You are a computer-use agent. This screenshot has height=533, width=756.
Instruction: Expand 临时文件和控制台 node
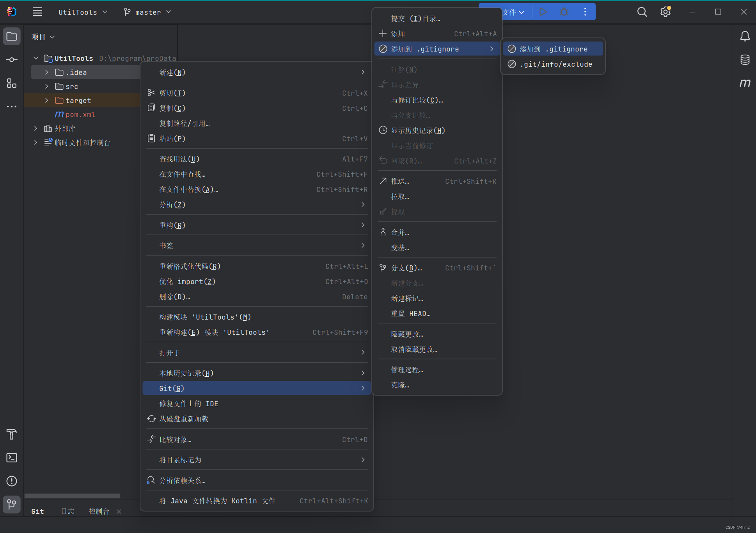click(36, 142)
